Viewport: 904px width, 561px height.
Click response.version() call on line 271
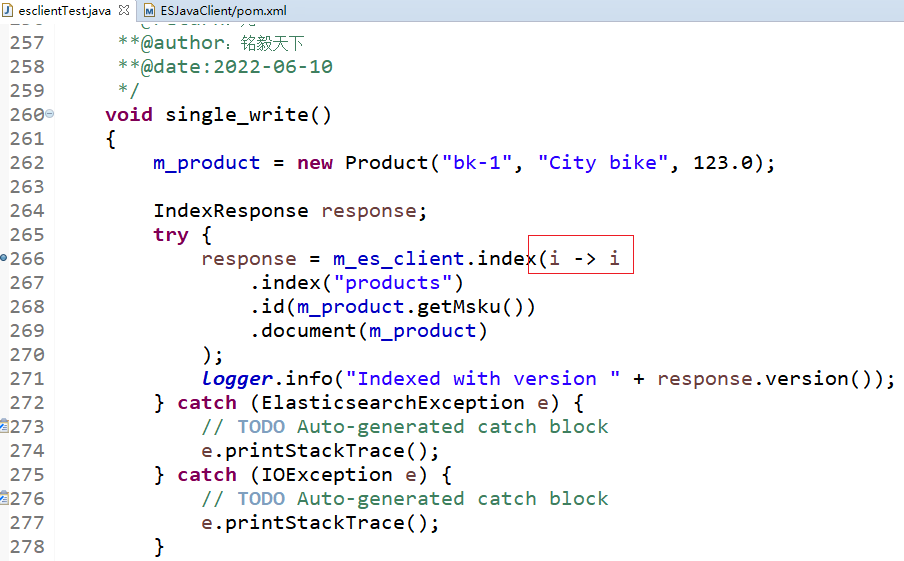[x=770, y=379]
